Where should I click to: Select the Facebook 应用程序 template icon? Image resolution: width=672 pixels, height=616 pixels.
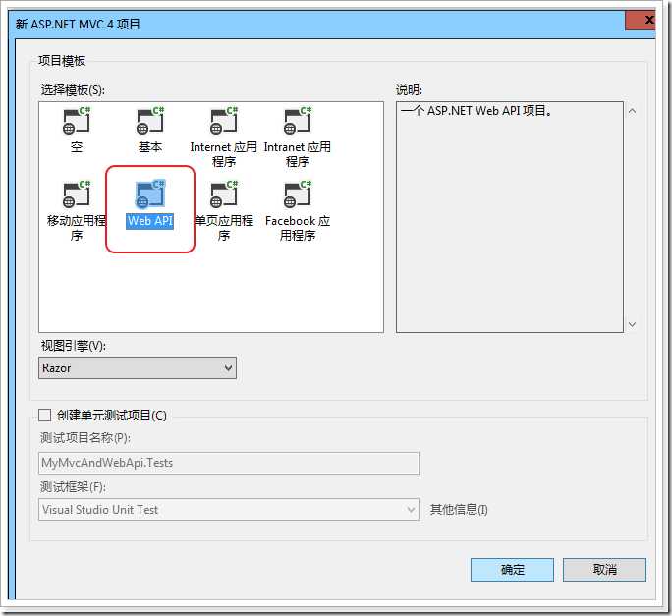coord(298,195)
